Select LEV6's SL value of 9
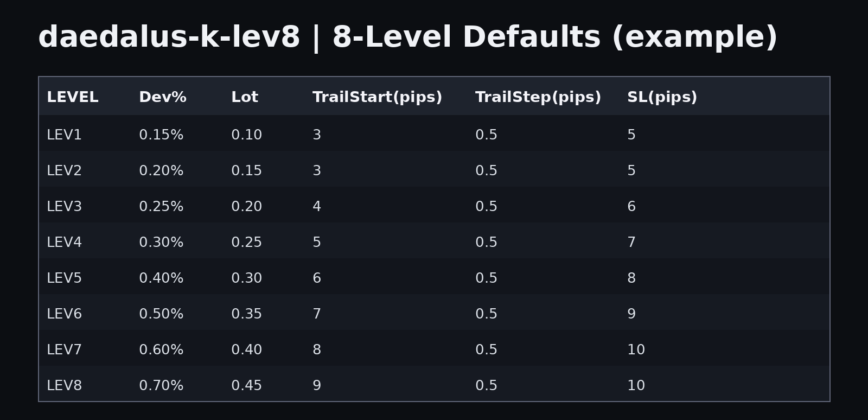The width and height of the screenshot is (868, 420). (x=631, y=314)
